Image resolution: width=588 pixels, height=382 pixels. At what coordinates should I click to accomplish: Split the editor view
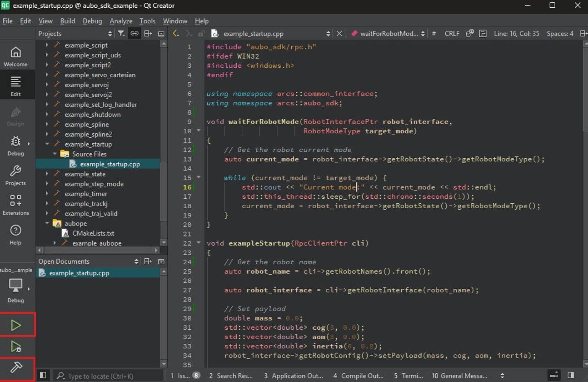(x=584, y=34)
